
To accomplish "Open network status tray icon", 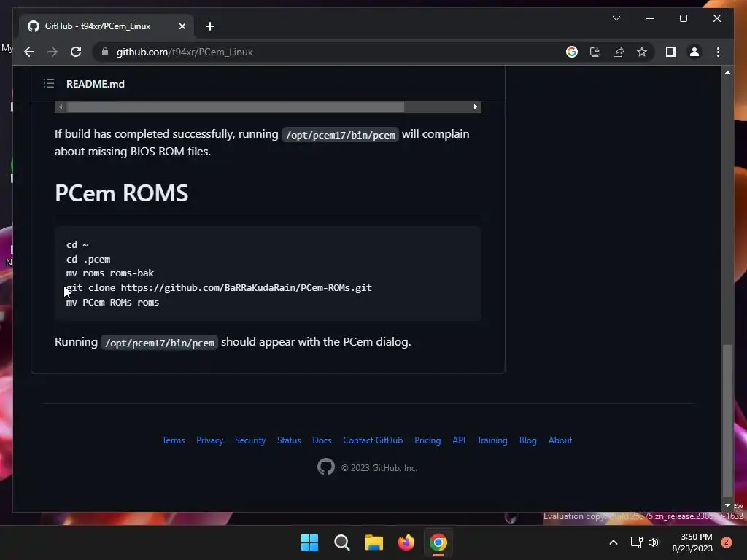I will coord(636,542).
